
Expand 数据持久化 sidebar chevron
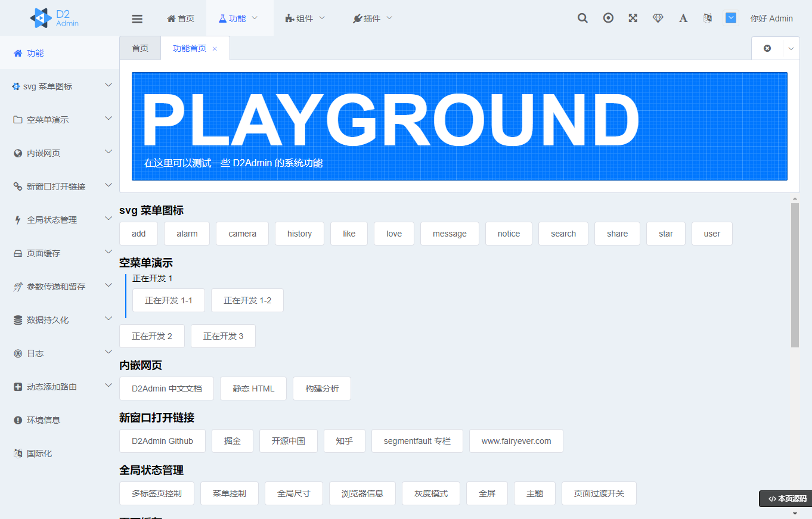click(x=109, y=319)
